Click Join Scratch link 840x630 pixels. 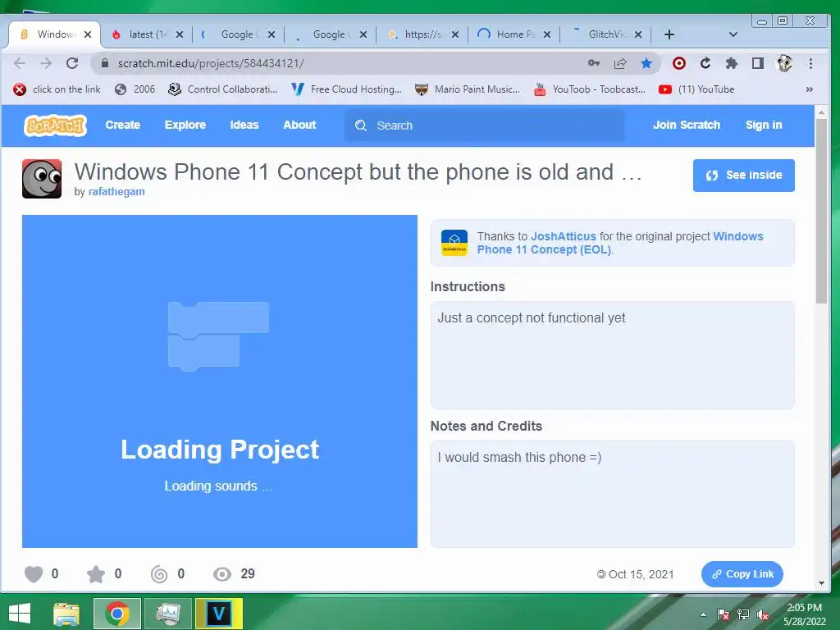[687, 125]
